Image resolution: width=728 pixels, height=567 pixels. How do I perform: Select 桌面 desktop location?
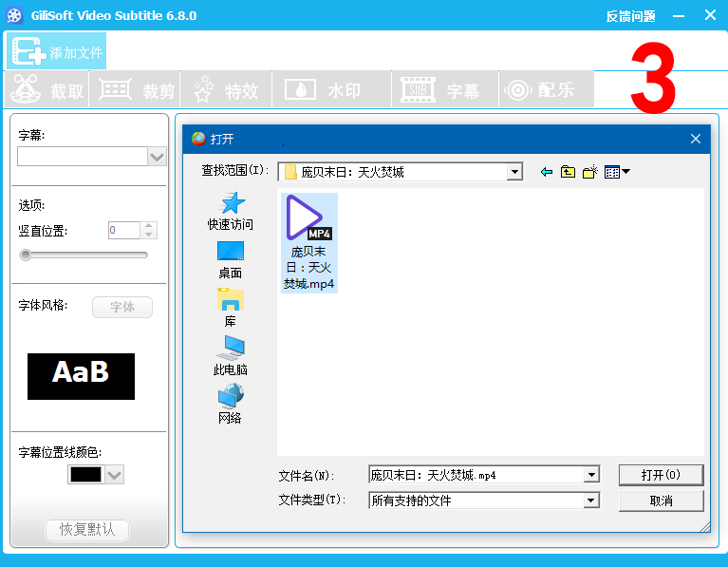pos(231,260)
